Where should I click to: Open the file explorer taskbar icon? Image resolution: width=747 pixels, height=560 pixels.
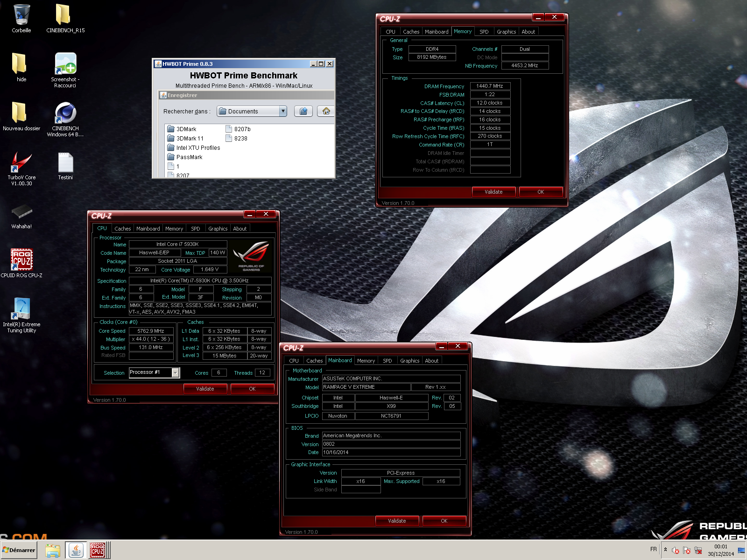coord(53,551)
